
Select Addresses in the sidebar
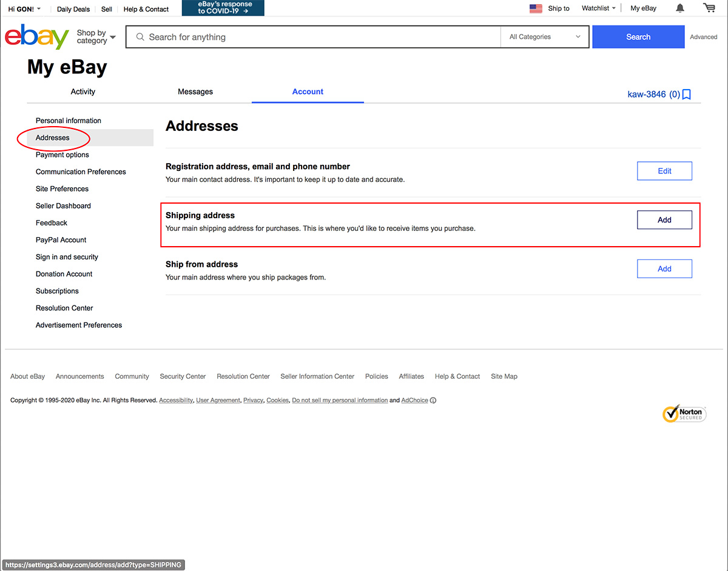53,138
